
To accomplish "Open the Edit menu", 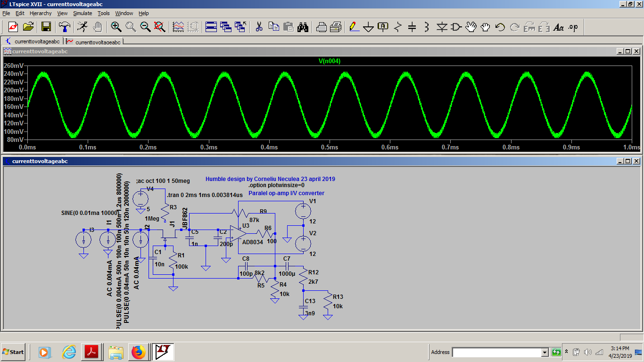I will tap(20, 13).
